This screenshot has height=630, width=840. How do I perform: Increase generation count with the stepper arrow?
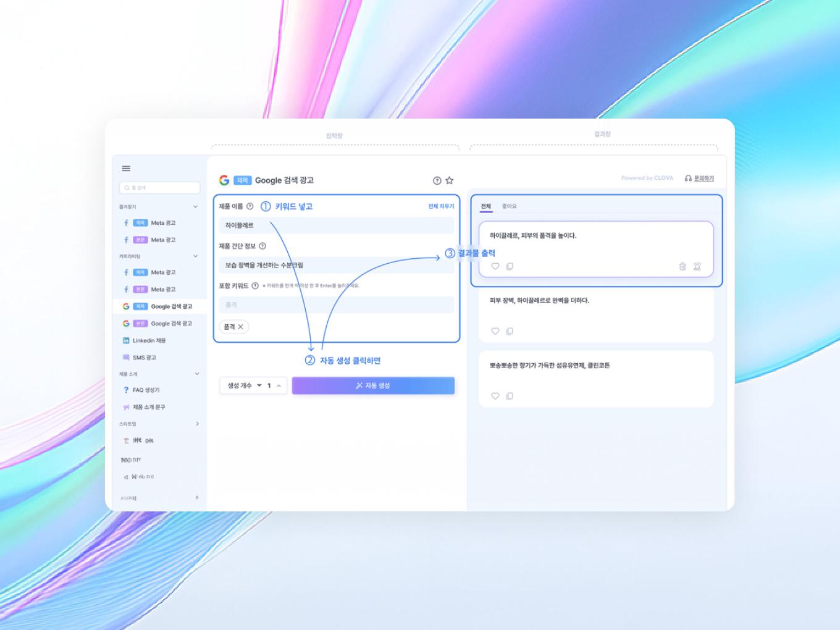[x=279, y=384]
